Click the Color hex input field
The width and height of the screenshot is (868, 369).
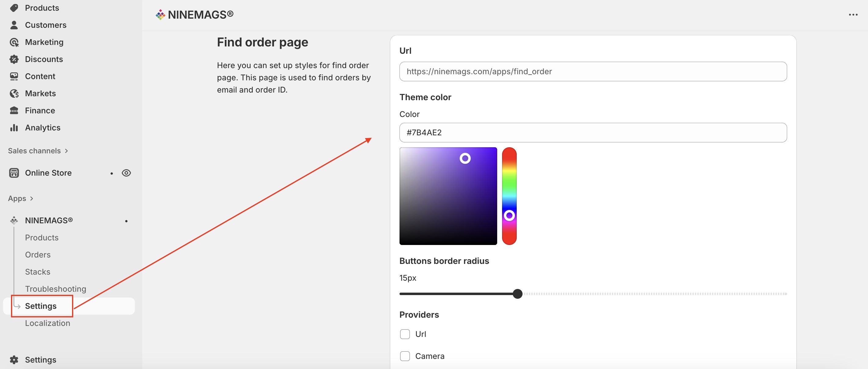tap(593, 133)
